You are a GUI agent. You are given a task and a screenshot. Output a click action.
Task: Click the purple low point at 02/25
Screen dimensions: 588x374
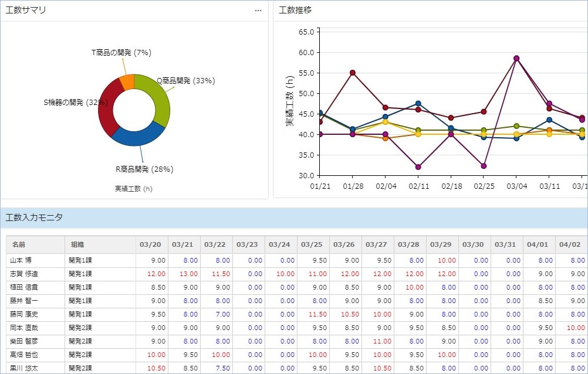(x=484, y=166)
